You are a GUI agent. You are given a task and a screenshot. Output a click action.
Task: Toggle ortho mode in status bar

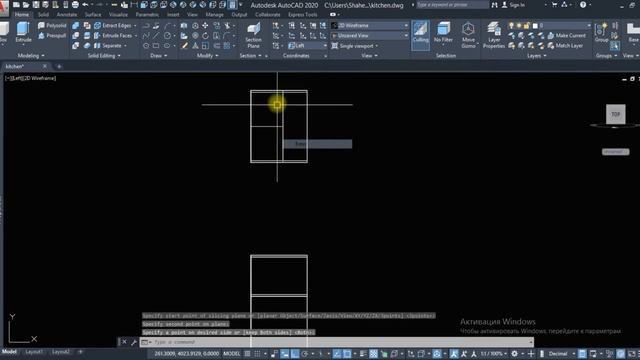[295, 353]
